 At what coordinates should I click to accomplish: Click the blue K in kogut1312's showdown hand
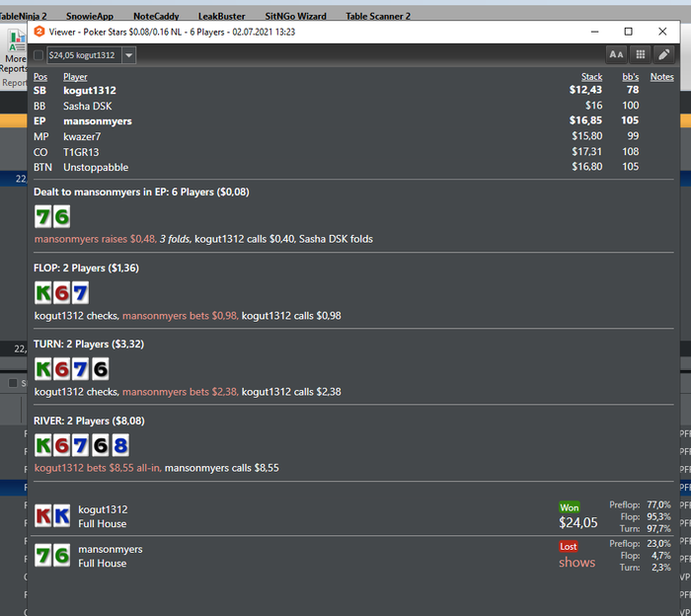pyautogui.click(x=61, y=515)
